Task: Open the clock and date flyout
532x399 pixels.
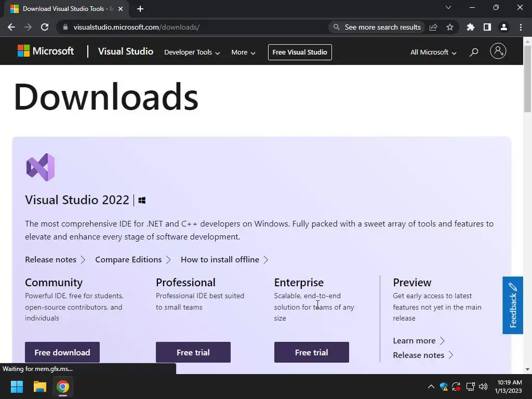Action: pyautogui.click(x=508, y=387)
